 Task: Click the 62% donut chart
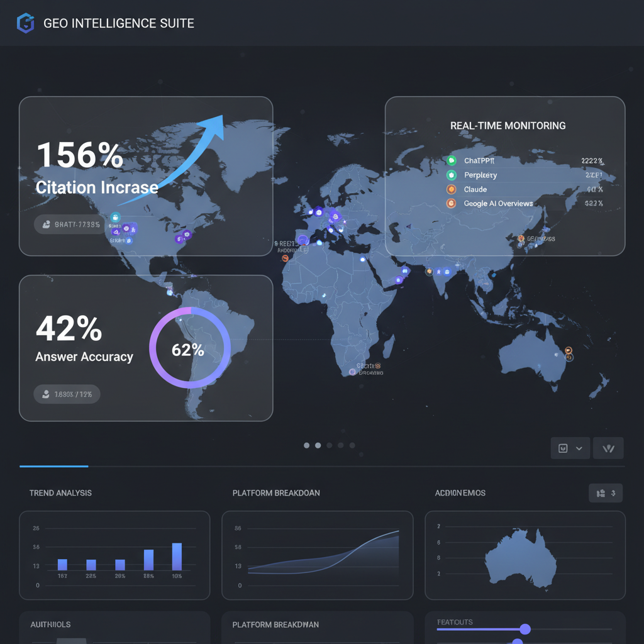click(187, 348)
